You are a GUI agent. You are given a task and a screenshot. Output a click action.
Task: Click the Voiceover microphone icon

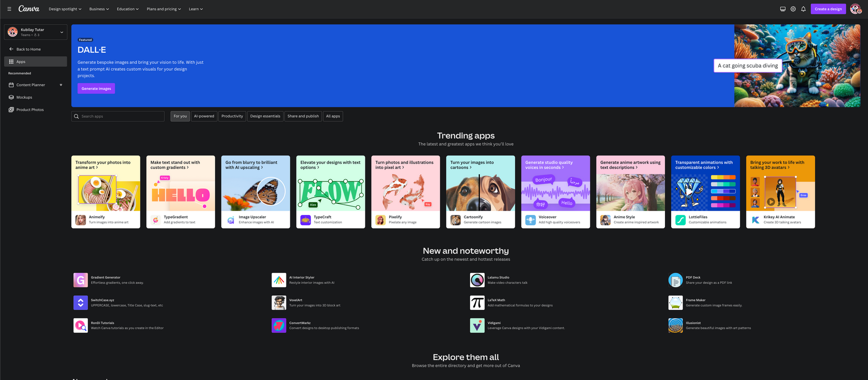tap(531, 220)
